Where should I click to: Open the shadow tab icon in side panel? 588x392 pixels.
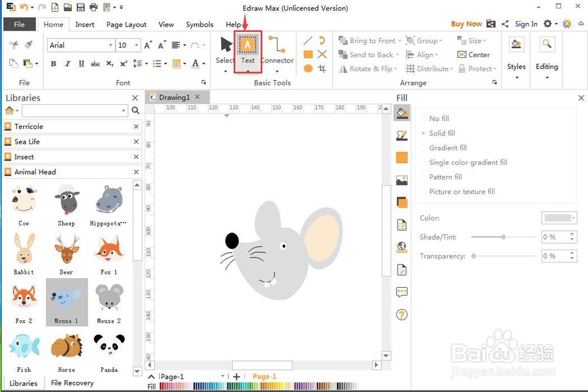(x=402, y=202)
